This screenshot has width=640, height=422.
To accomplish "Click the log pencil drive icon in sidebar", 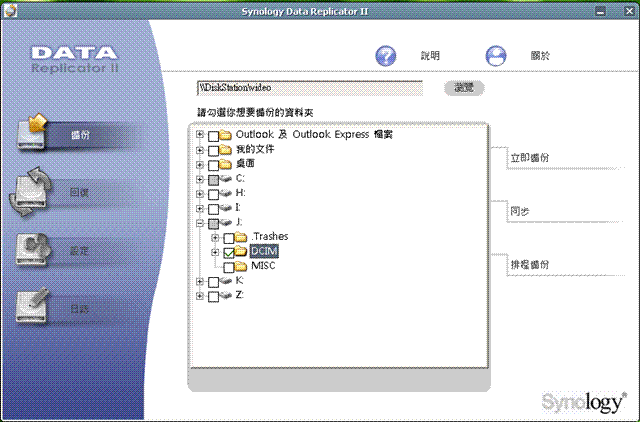I will coord(33,305).
